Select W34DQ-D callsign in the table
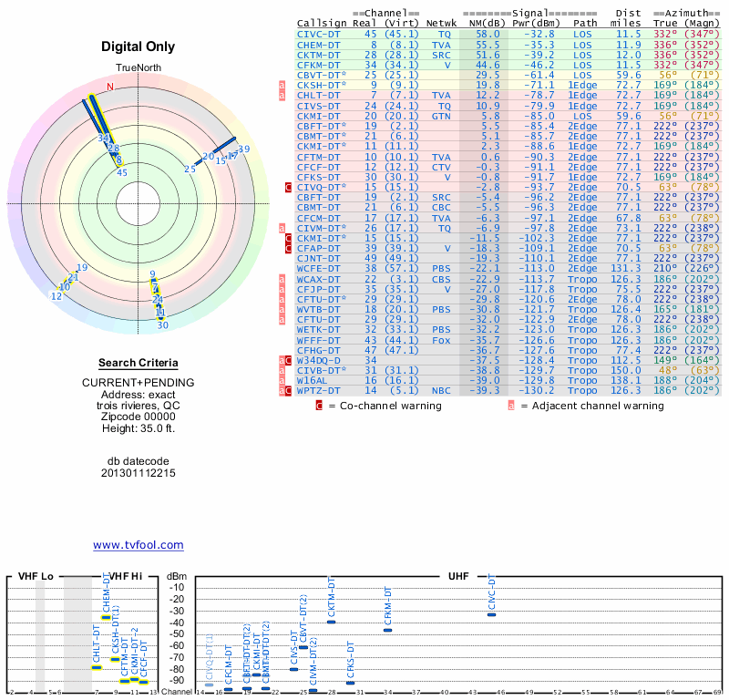This screenshot has height=700, width=729. click(318, 360)
